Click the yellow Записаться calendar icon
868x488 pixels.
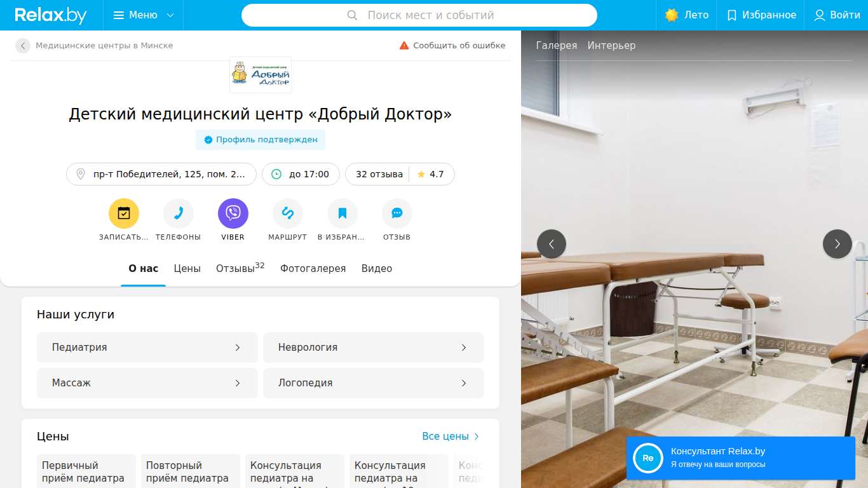pos(124,213)
